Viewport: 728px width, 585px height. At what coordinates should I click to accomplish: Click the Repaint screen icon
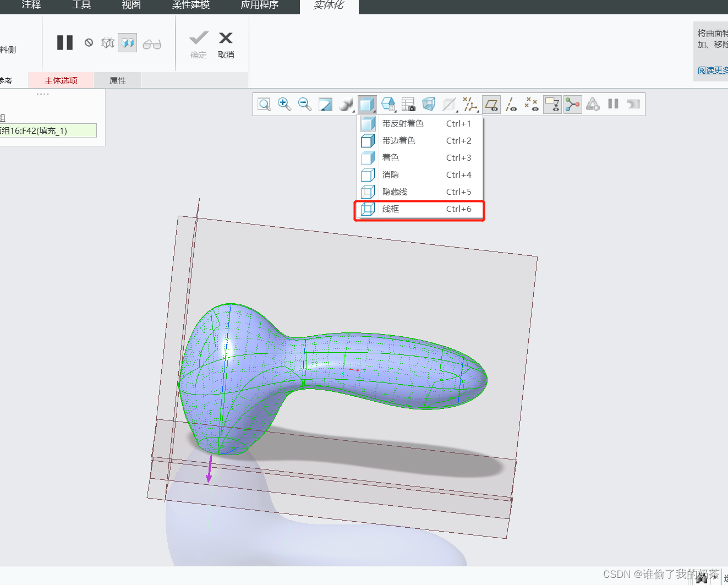(325, 104)
